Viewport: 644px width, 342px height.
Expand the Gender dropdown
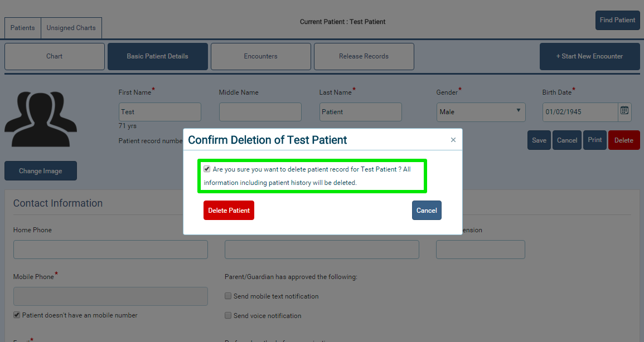[481, 112]
